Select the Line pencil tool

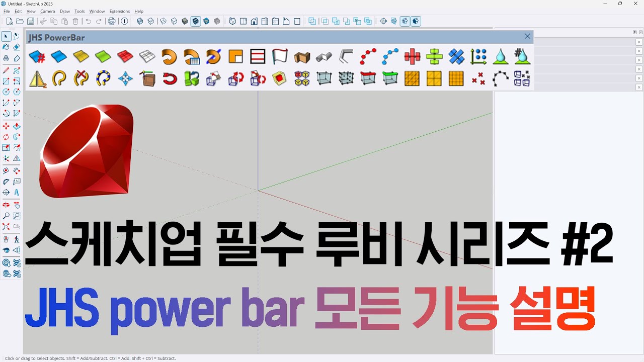[x=6, y=70]
